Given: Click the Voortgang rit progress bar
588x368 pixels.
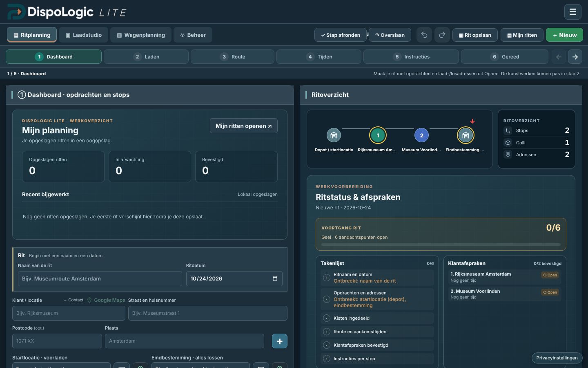Looking at the screenshot, I should tap(441, 245).
